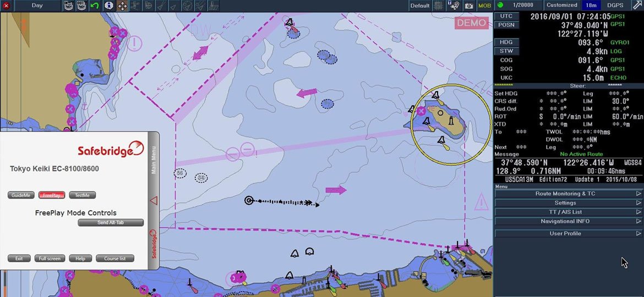Click the Send Alt-Tab button

(111, 223)
